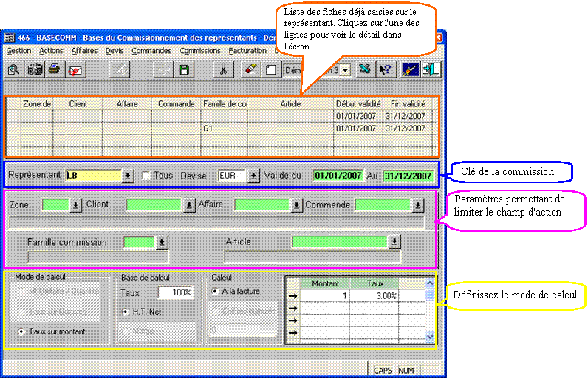Click the Valide du date field
The image size is (588, 378).
[x=338, y=176]
